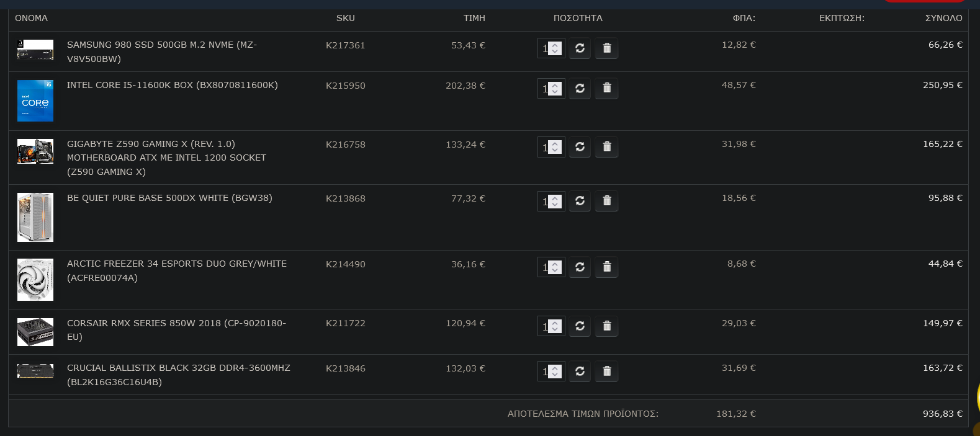Click quantity field of Be Quiet 500DX
This screenshot has height=436, width=980.
[551, 201]
